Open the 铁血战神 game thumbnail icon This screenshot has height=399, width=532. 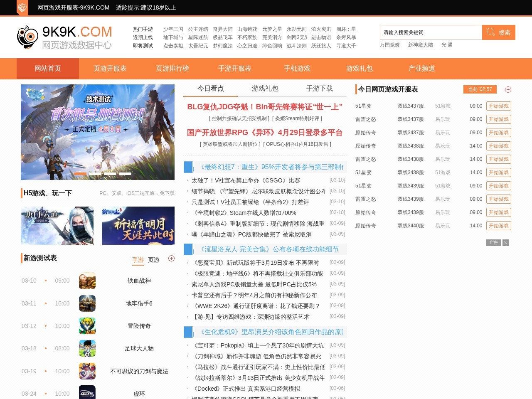[x=87, y=281]
